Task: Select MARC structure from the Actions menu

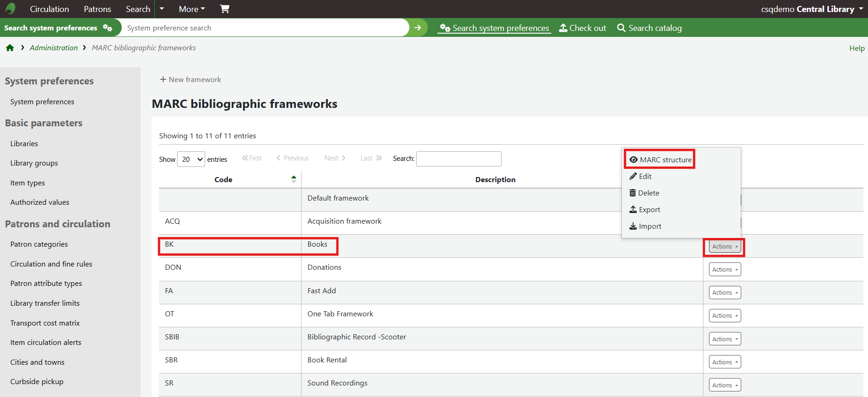Action: pyautogui.click(x=660, y=160)
